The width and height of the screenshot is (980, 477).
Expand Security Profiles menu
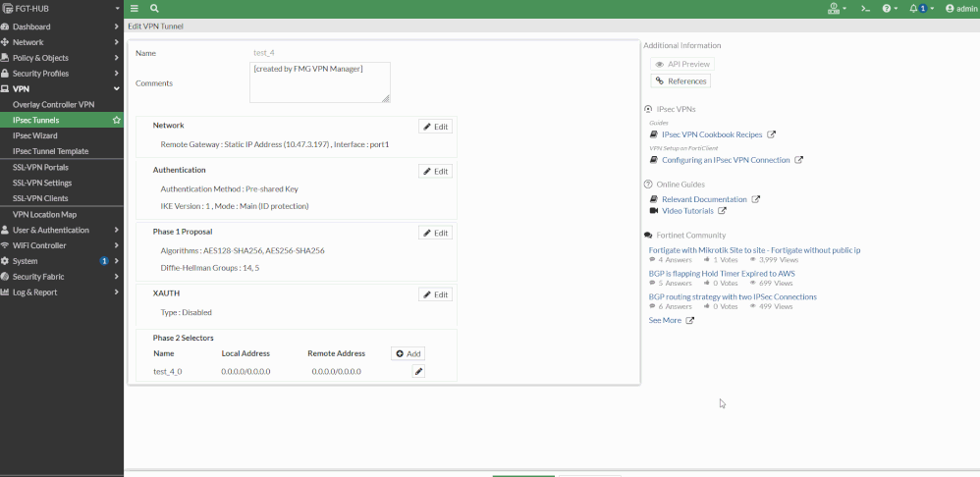pos(61,74)
